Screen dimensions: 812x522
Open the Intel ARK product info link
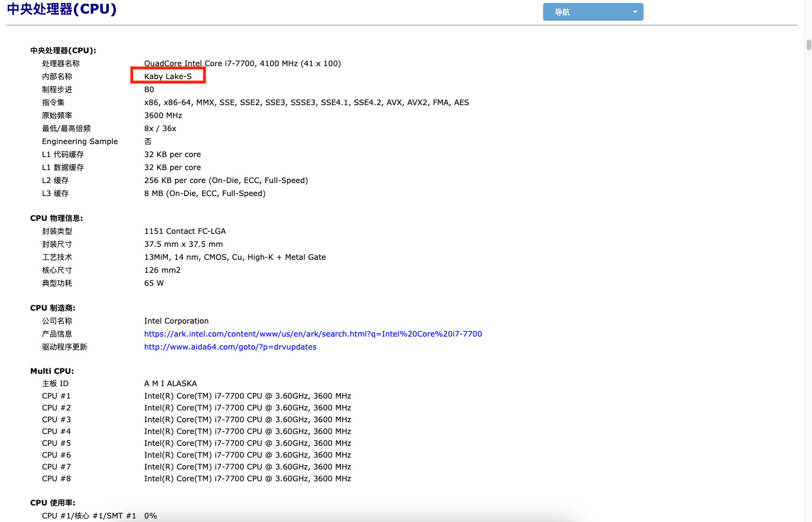(x=313, y=334)
